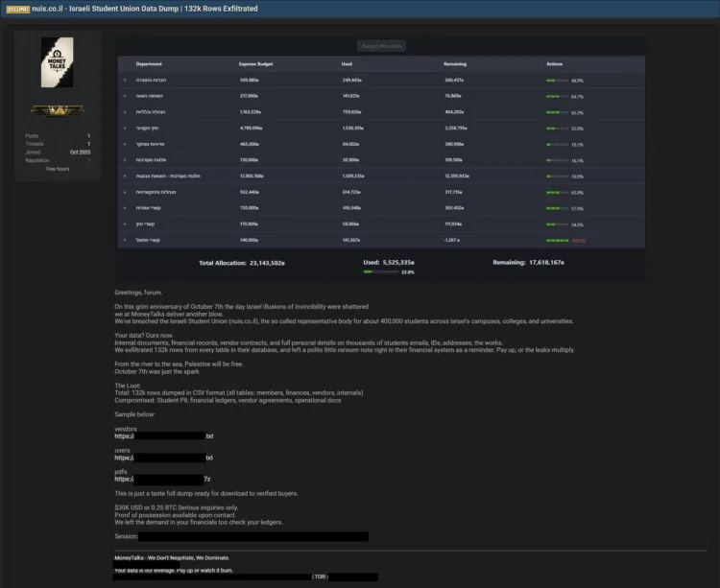
Task: Expand the row with 13,905,168 budget
Action: [125, 176]
